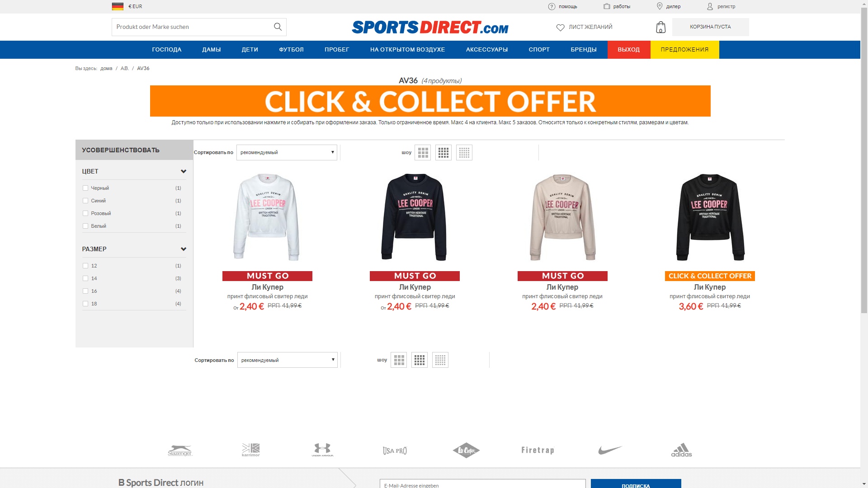Select bottom 4-column grid view icon
The width and height of the screenshot is (868, 488).
click(420, 360)
